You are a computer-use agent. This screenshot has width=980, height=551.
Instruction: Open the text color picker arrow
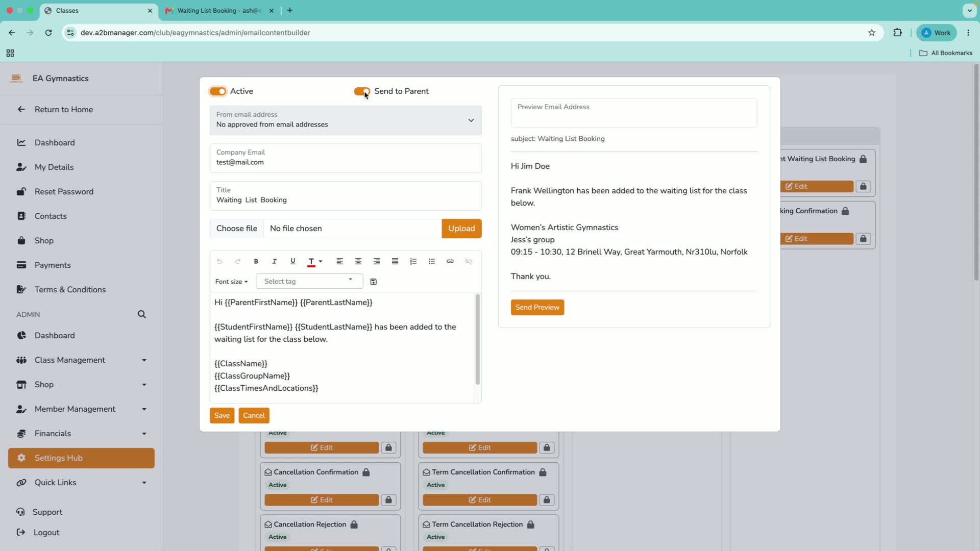pos(321,261)
